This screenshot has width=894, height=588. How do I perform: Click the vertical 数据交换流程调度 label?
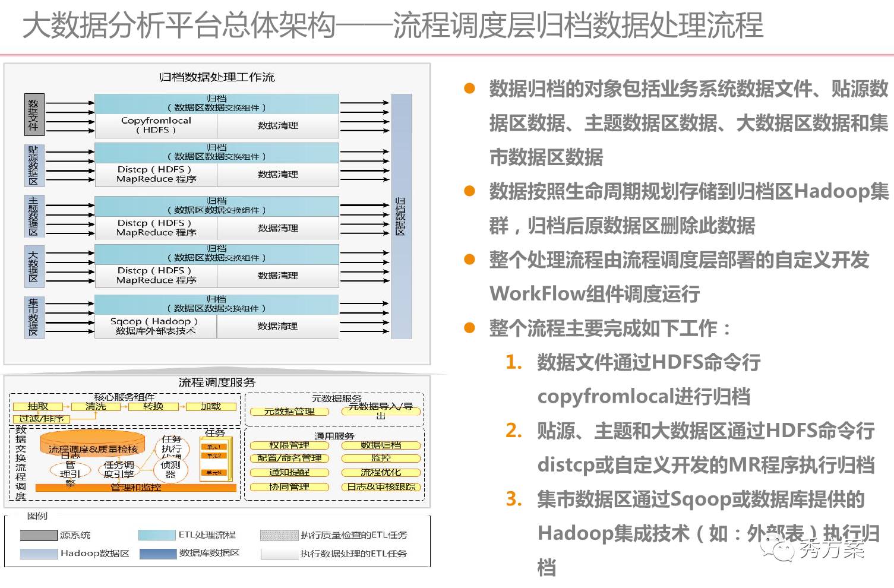click(x=21, y=462)
